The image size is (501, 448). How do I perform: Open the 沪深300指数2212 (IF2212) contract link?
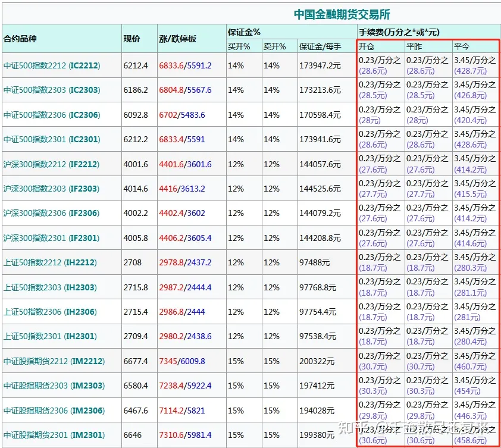click(x=51, y=164)
